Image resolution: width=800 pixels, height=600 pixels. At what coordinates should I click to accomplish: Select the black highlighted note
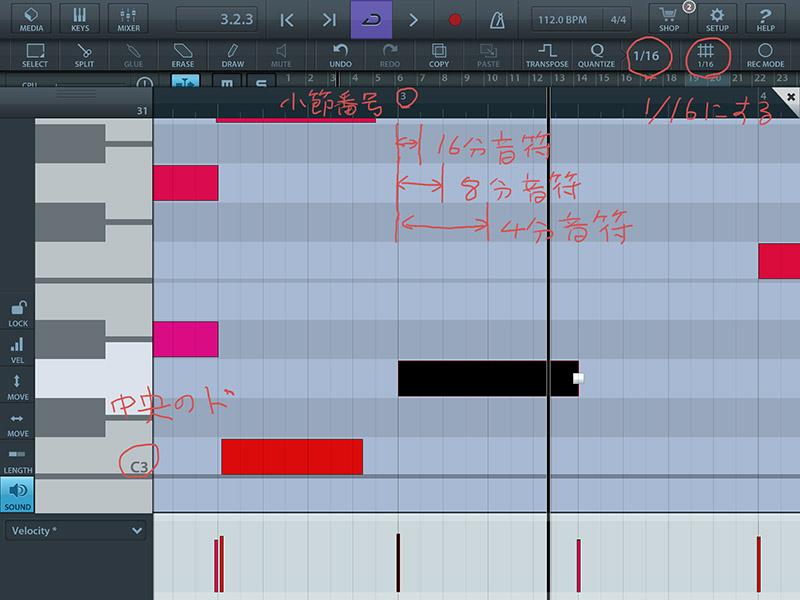tap(488, 379)
